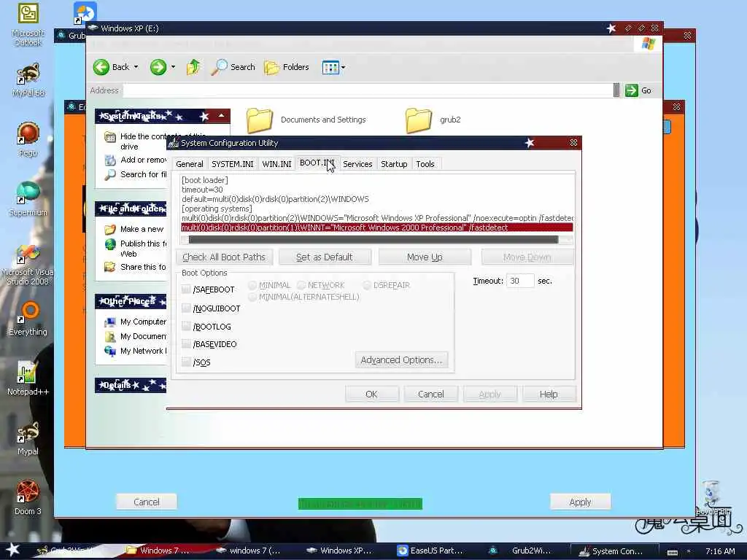This screenshot has height=560, width=747.
Task: Start Doom 3 from desktop
Action: pyautogui.click(x=28, y=498)
